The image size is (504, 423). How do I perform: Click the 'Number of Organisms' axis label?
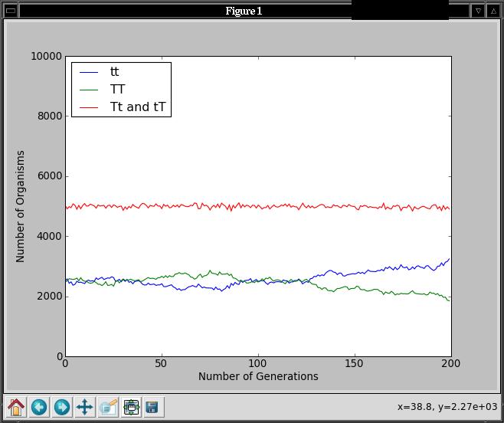[20, 206]
